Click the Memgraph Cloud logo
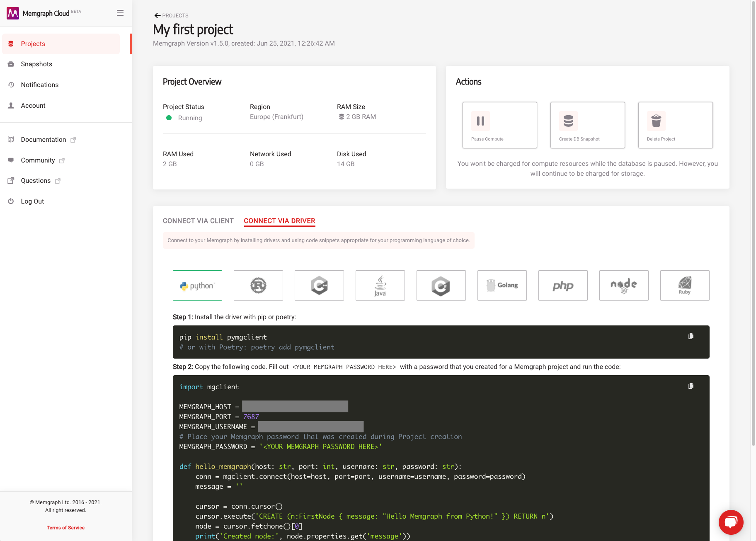 pyautogui.click(x=44, y=13)
